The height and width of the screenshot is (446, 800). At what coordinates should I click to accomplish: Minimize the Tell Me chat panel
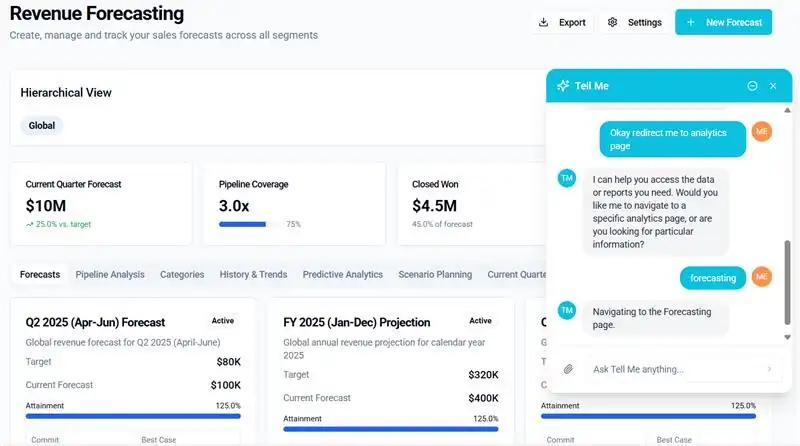752,86
